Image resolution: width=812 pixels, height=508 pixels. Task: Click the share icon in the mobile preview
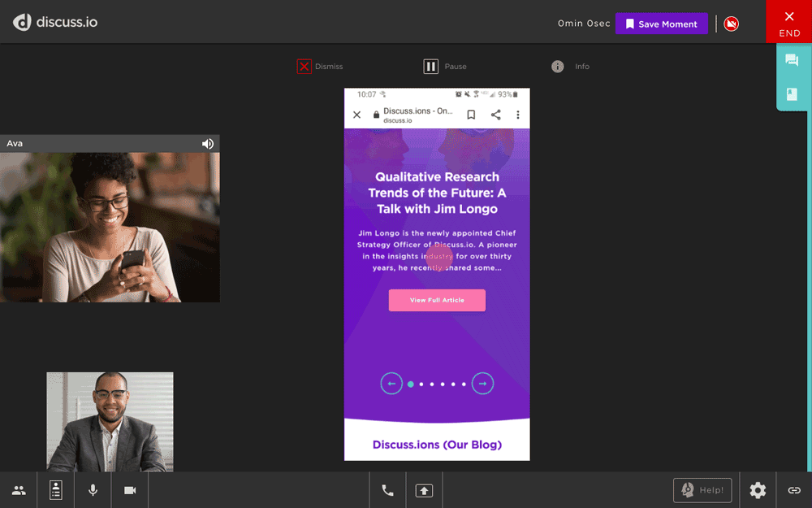pyautogui.click(x=495, y=115)
